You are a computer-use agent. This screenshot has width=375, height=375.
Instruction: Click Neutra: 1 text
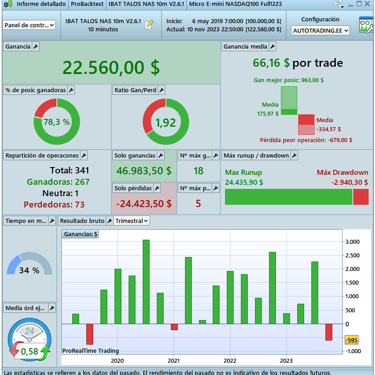(x=61, y=193)
